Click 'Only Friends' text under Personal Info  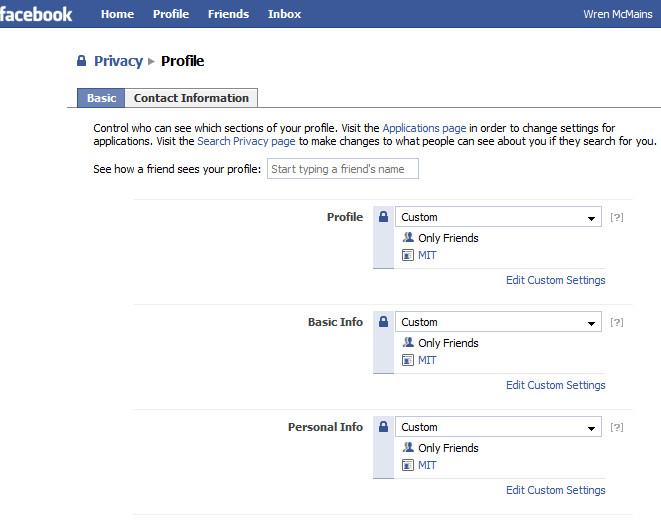(448, 448)
